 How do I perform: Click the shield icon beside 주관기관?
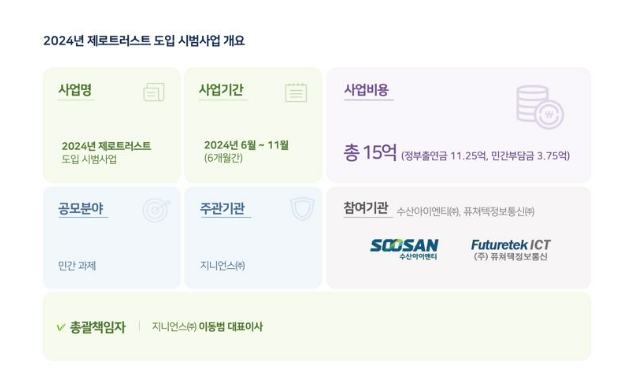(302, 209)
